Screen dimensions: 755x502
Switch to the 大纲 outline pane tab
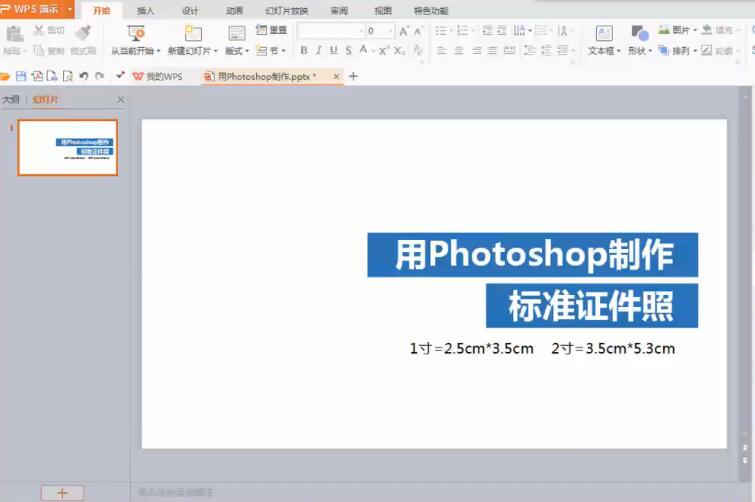coord(11,99)
